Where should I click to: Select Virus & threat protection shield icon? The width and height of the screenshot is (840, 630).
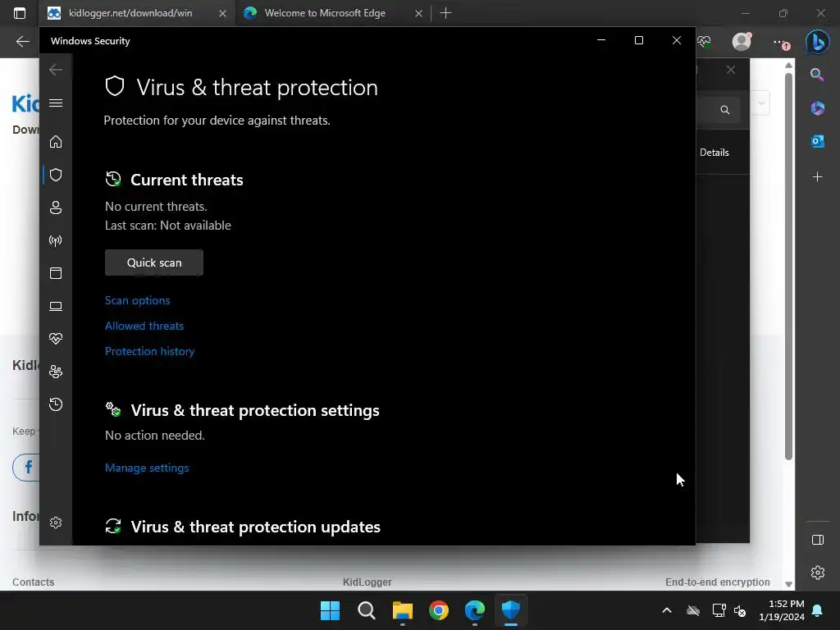[56, 175]
